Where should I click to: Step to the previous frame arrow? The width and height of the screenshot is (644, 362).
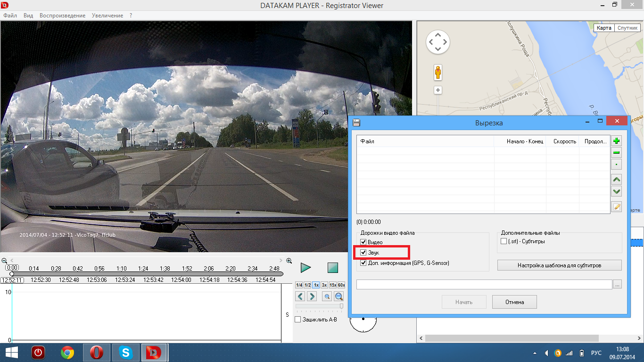point(300,296)
